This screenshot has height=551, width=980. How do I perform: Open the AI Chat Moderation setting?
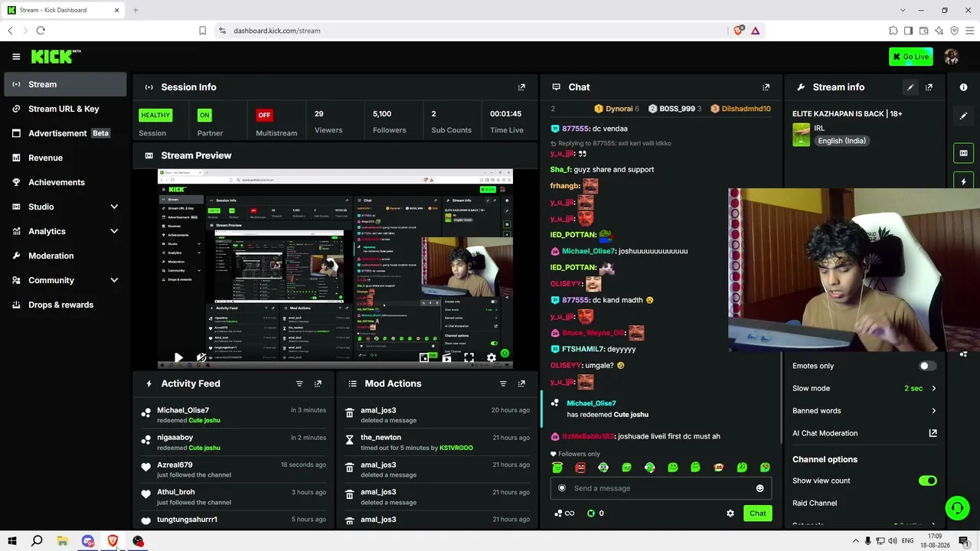tap(865, 433)
